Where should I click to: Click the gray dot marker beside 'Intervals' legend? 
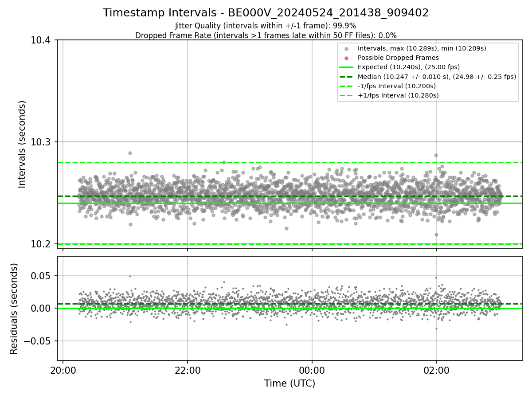click(x=347, y=49)
